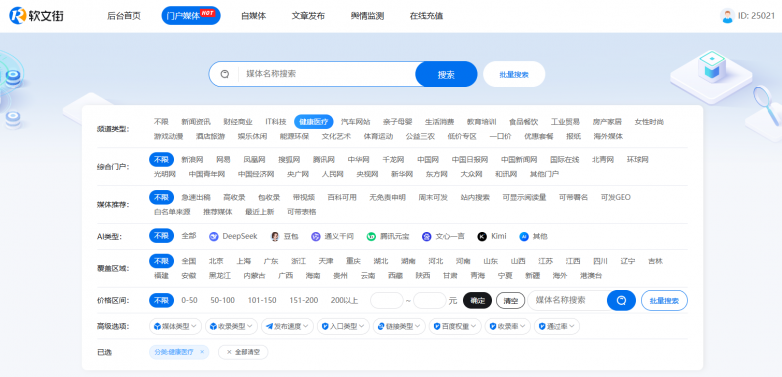Expand the 收录率 dropdown
The height and width of the screenshot is (377, 782).
(x=508, y=326)
